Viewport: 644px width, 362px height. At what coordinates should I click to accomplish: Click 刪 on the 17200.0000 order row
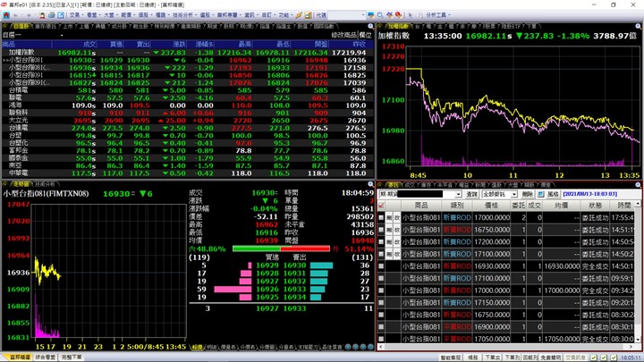(x=389, y=242)
